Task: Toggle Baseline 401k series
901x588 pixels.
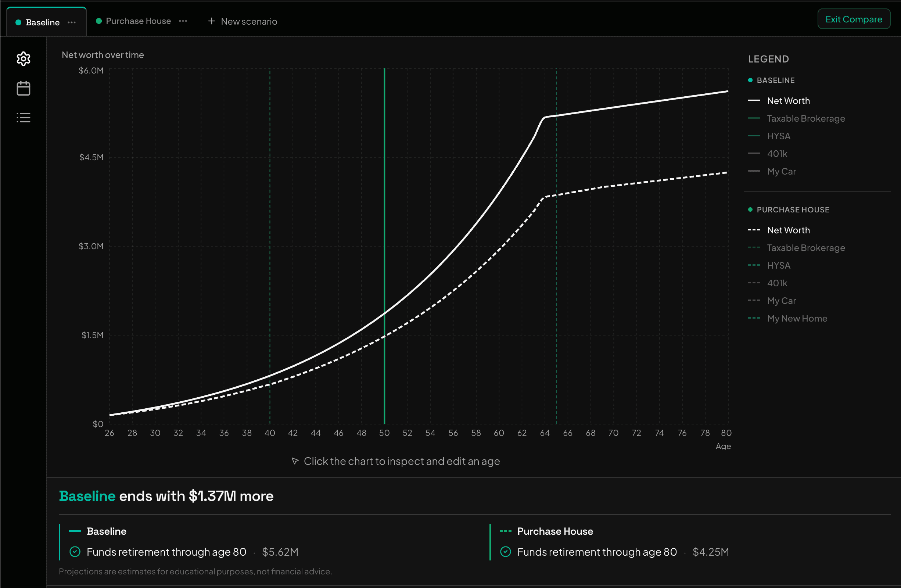Action: pos(768,154)
